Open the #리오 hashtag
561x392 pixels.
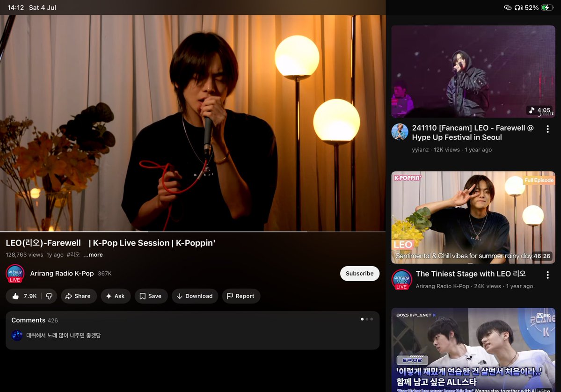73,254
